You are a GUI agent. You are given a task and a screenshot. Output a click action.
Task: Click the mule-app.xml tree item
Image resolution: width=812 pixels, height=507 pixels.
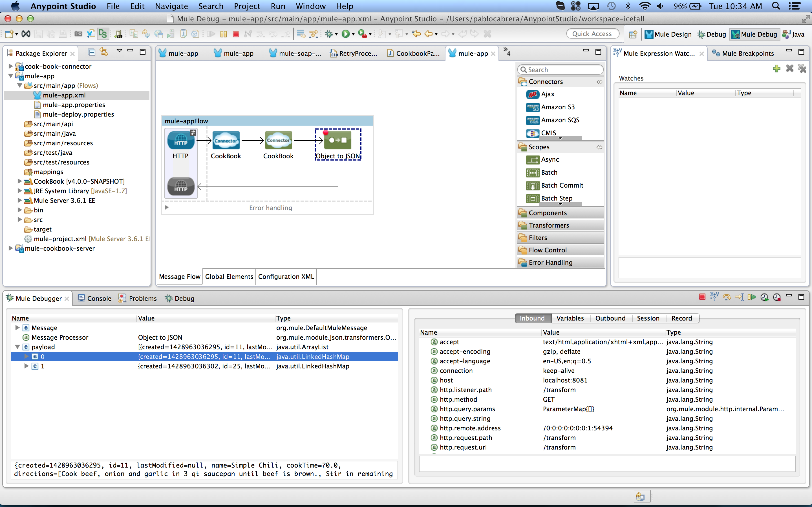(64, 95)
